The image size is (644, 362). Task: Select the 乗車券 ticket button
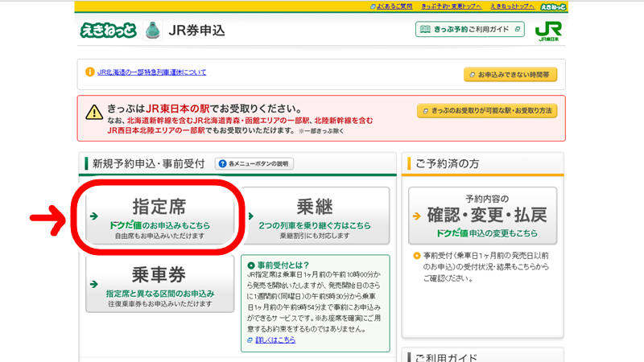159,284
